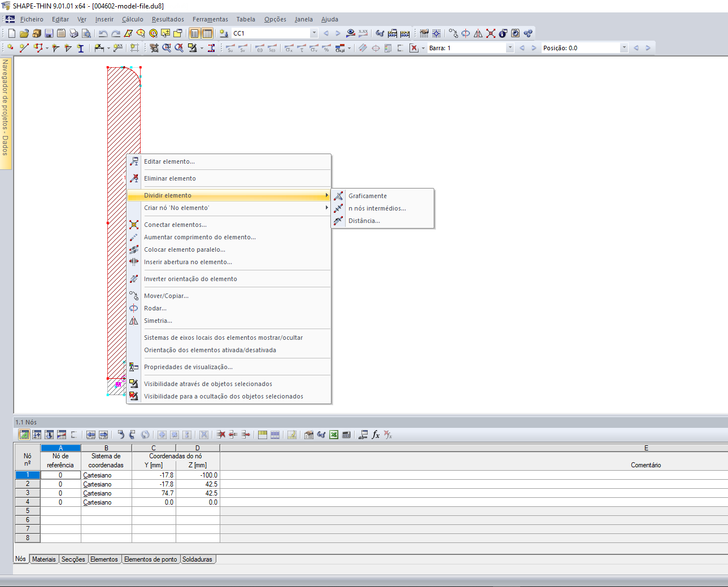Select row header number 4 in table
The height and width of the screenshot is (587, 728).
tap(28, 502)
